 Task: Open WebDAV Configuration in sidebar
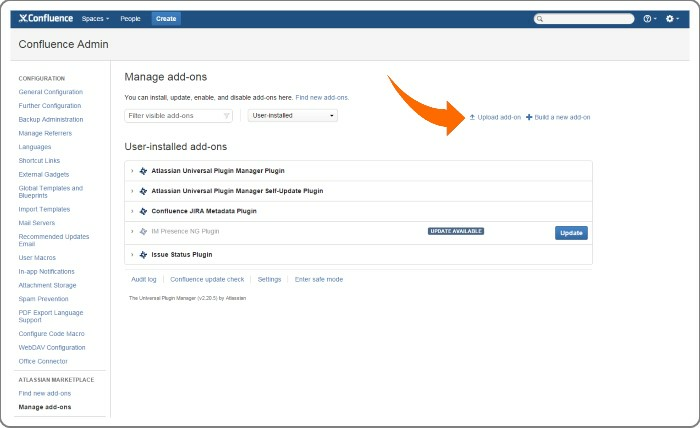[x=52, y=348]
